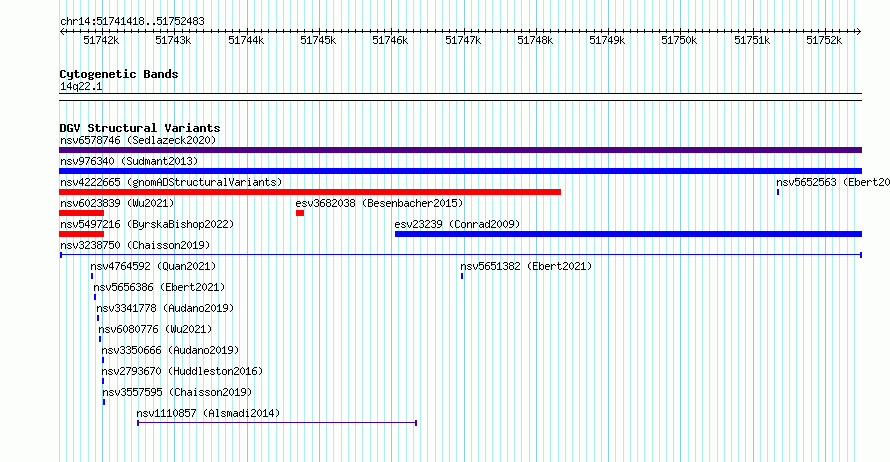Open nsv5497216 (ByrskaBishop2022) label

click(147, 224)
